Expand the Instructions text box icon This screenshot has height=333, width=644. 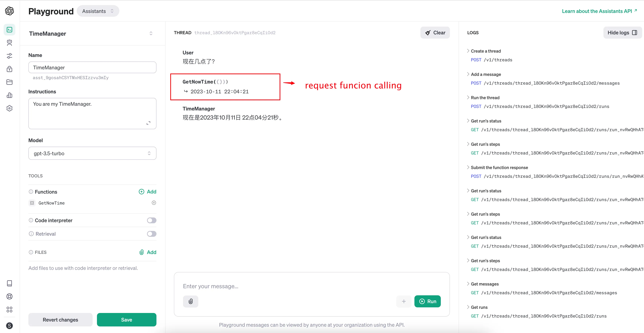click(x=148, y=123)
